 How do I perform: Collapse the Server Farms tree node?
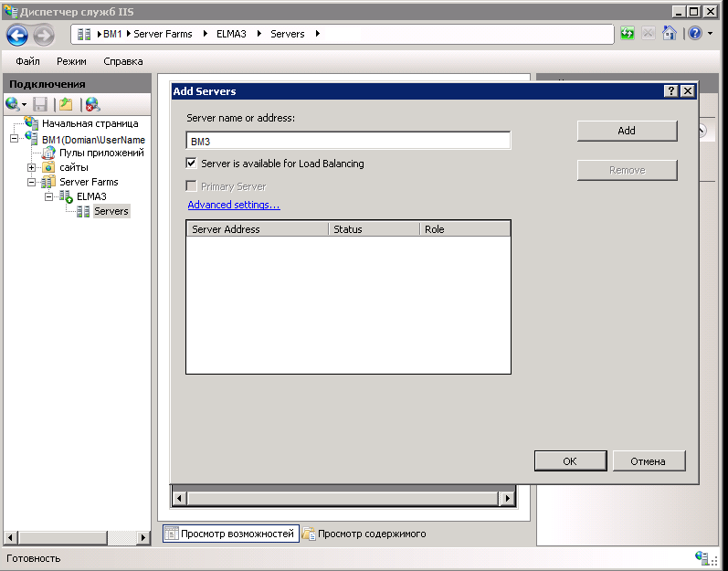pos(32,182)
